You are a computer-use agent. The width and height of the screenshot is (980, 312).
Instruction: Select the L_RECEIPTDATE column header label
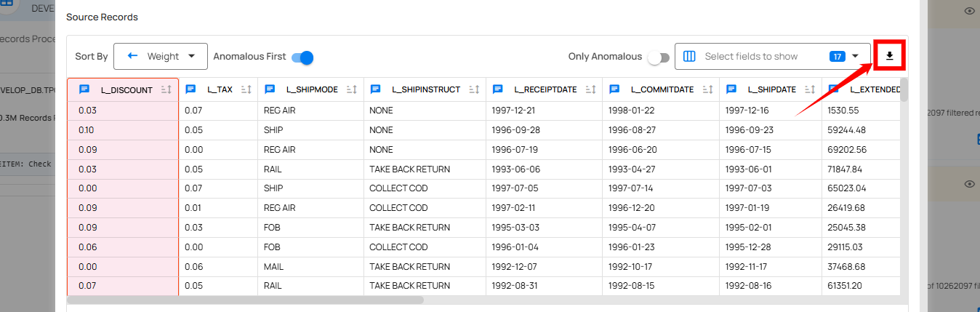[x=545, y=90]
